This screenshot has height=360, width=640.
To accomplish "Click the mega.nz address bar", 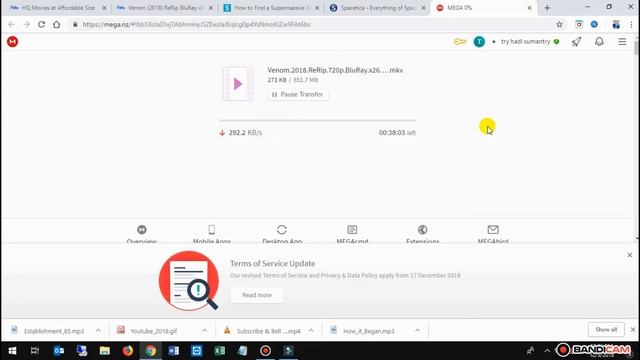I will [x=314, y=24].
